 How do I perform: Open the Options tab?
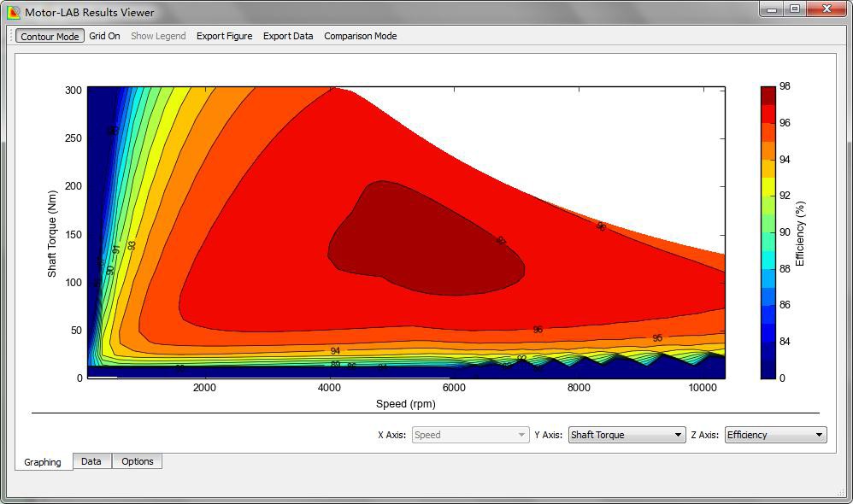(x=137, y=461)
